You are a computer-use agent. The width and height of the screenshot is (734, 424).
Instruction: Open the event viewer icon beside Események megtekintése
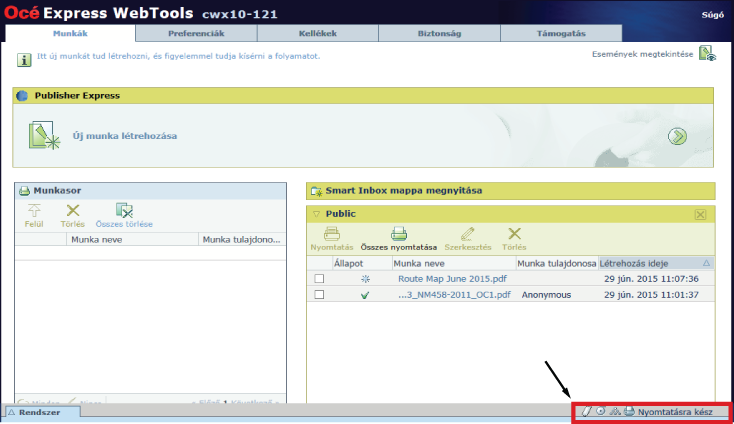[x=707, y=54]
